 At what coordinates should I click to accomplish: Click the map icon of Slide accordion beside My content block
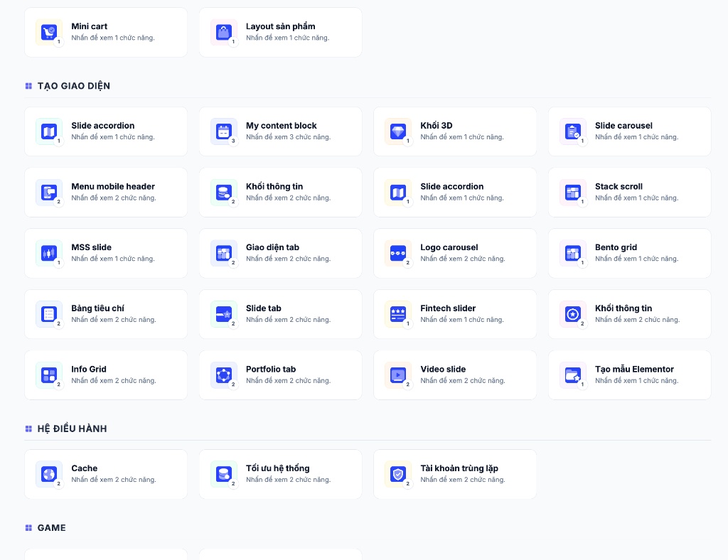49,131
